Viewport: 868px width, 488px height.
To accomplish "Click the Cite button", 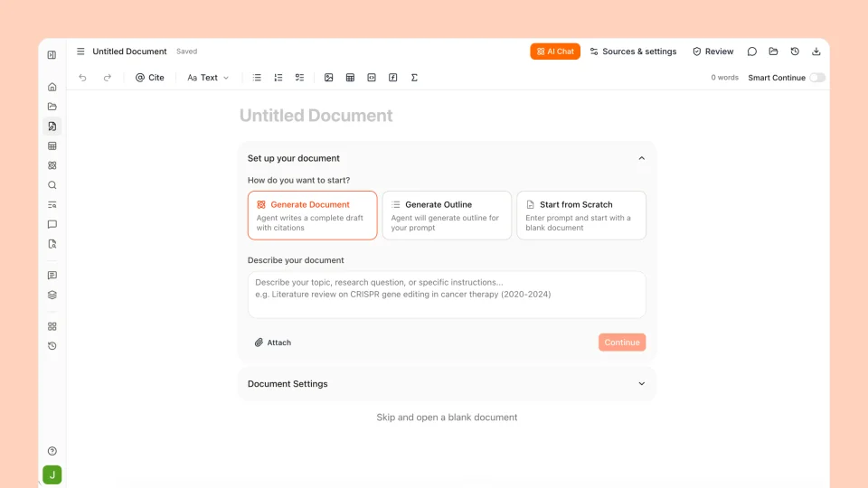I will 150,78.
